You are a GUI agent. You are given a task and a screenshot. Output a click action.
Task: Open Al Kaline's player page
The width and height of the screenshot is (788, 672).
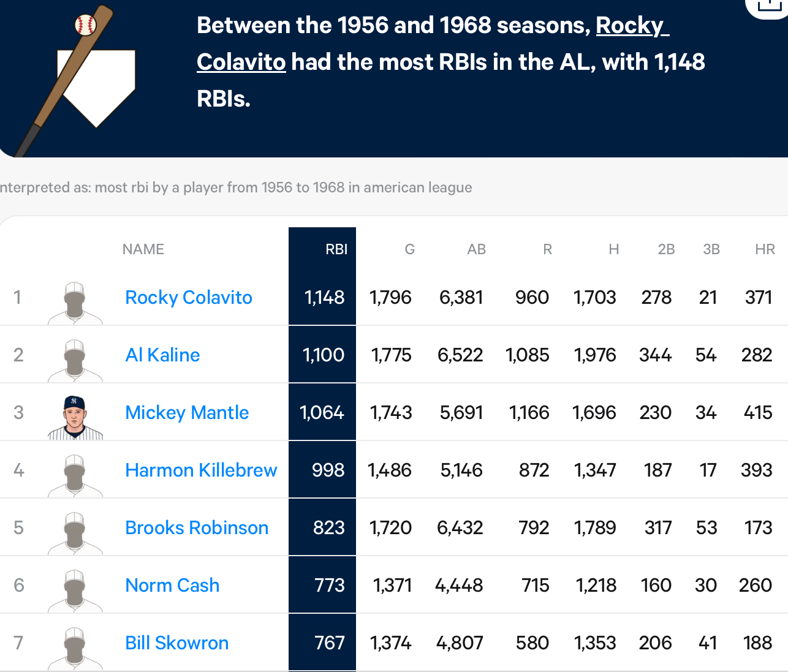tap(162, 355)
